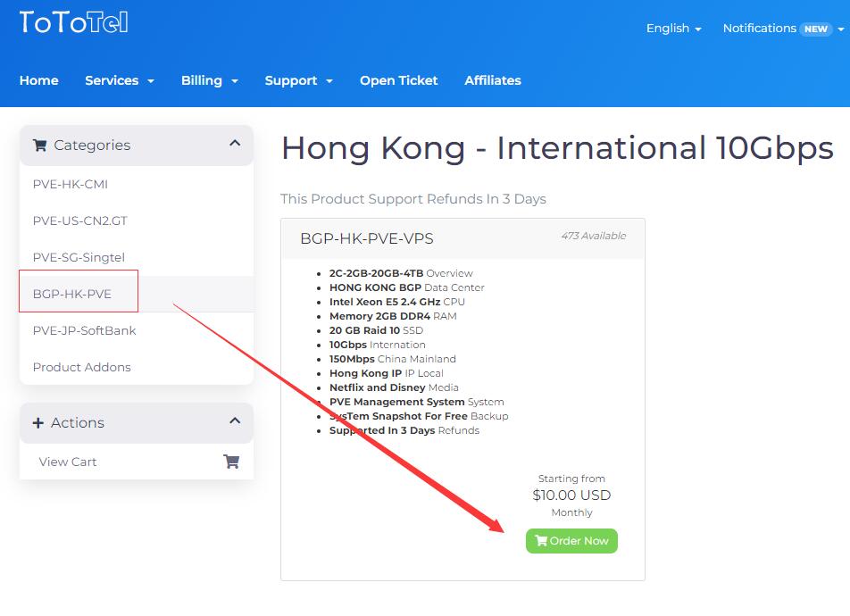Go to the Home page
This screenshot has height=616, width=850.
(39, 80)
